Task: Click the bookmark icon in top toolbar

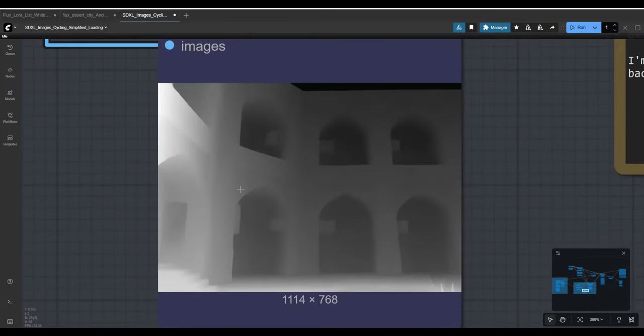Action: click(471, 28)
